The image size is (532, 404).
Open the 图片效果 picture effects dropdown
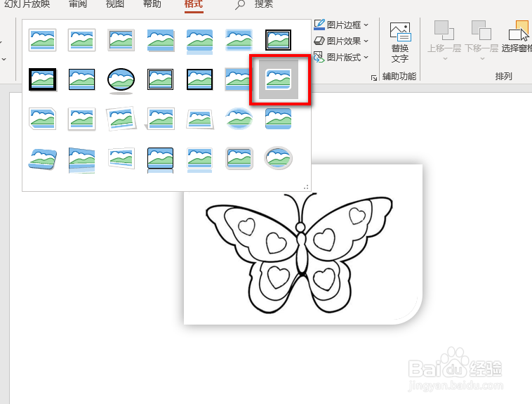[x=341, y=41]
